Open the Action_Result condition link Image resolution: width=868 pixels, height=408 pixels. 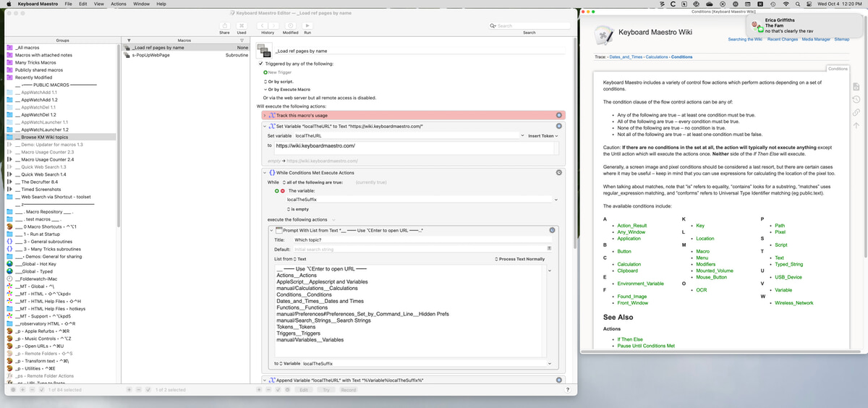point(631,226)
